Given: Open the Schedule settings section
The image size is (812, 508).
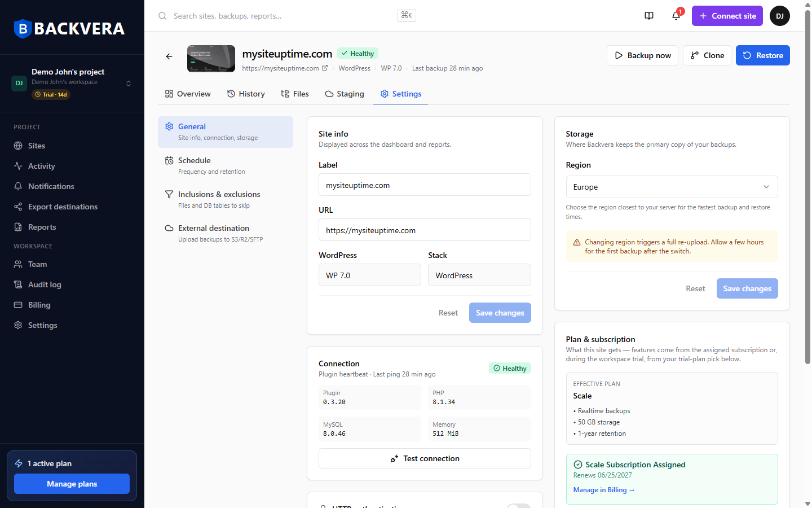Looking at the screenshot, I should [226, 166].
